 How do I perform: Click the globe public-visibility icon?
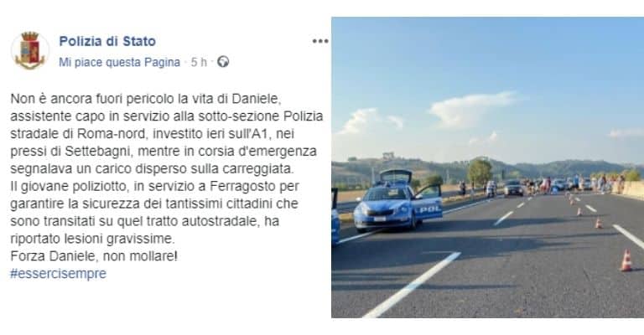223,62
